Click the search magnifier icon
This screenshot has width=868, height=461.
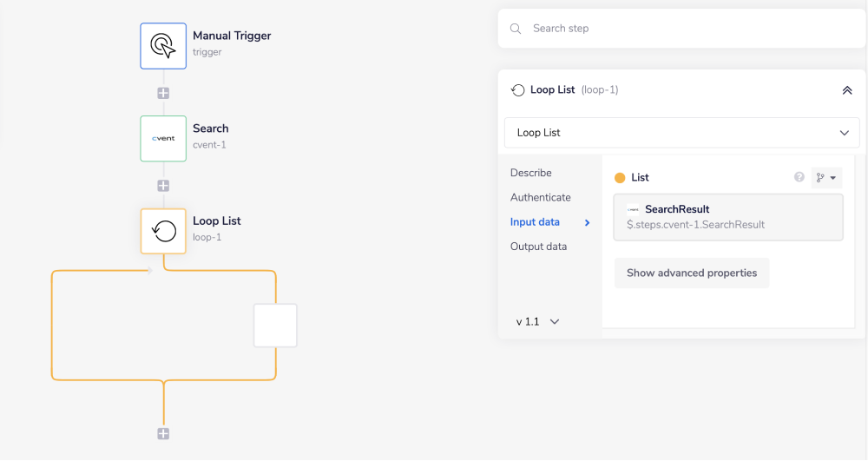coord(516,29)
